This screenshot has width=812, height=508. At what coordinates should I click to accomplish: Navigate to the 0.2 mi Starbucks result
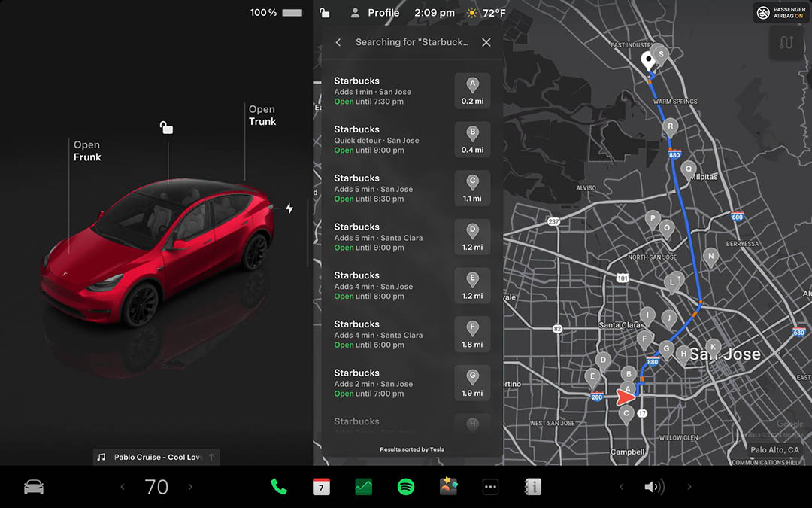(x=411, y=90)
